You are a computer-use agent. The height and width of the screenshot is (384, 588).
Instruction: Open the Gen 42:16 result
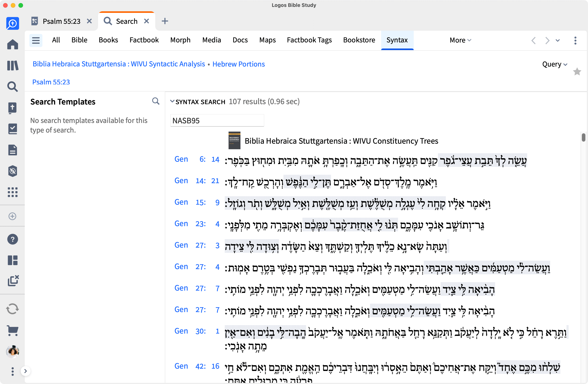(x=197, y=366)
